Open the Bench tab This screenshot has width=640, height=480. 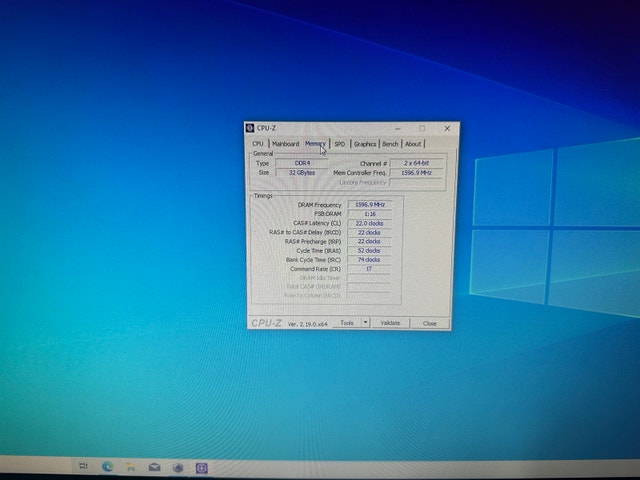click(x=390, y=144)
